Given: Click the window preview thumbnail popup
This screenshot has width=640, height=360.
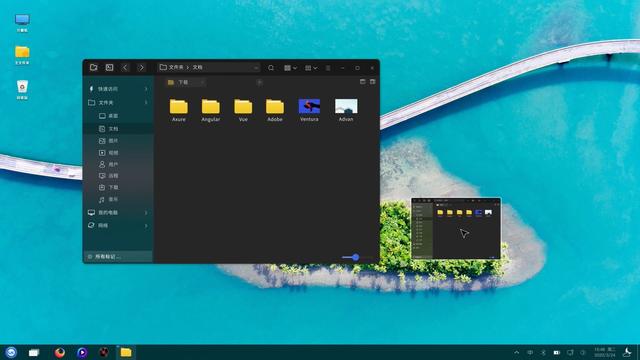Looking at the screenshot, I should click(456, 228).
